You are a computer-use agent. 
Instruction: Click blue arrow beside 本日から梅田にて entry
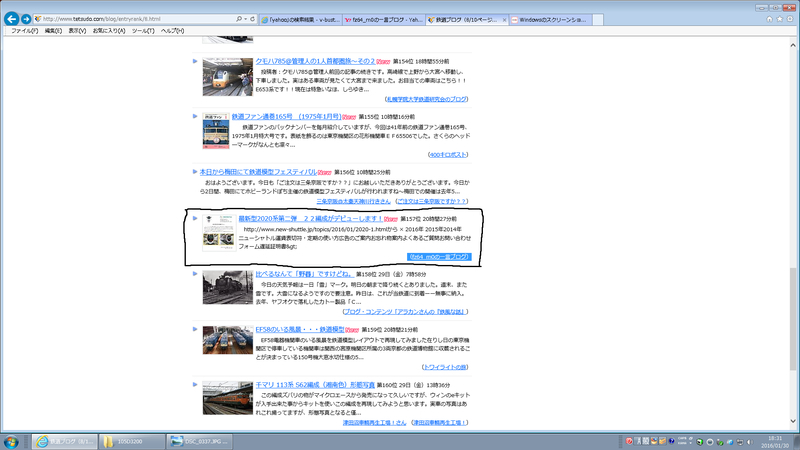[x=195, y=171]
